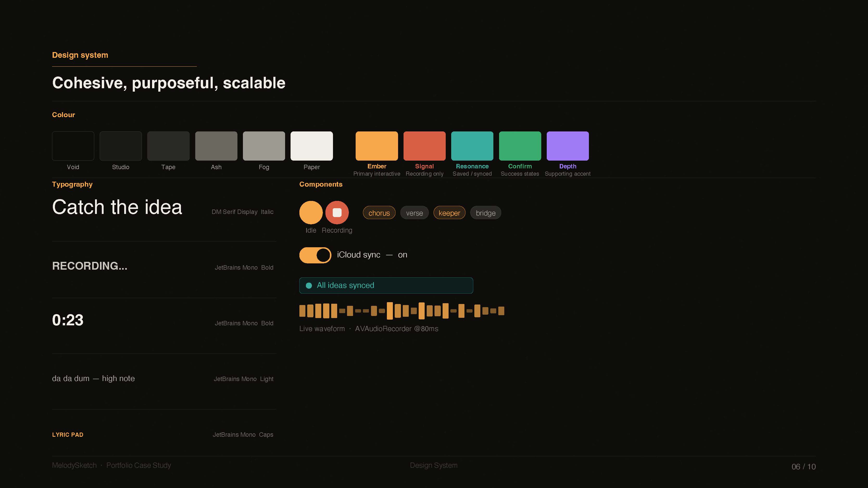Click the Design system section label
Viewport: 868px width, 488px height.
click(x=80, y=55)
